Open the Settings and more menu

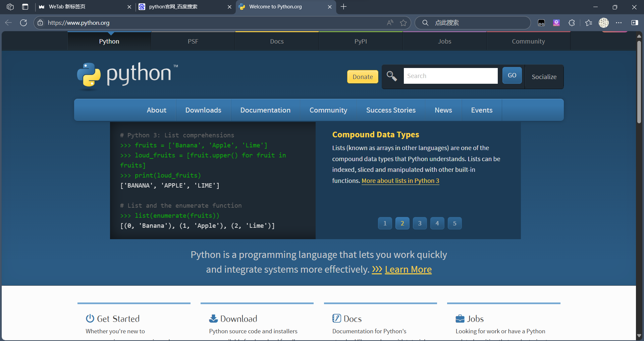[x=620, y=22]
